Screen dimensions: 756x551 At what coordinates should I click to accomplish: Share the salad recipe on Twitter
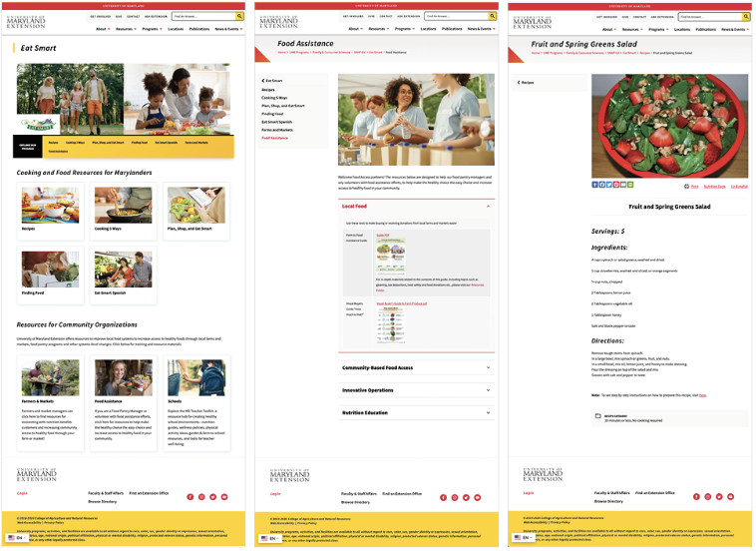[609, 186]
